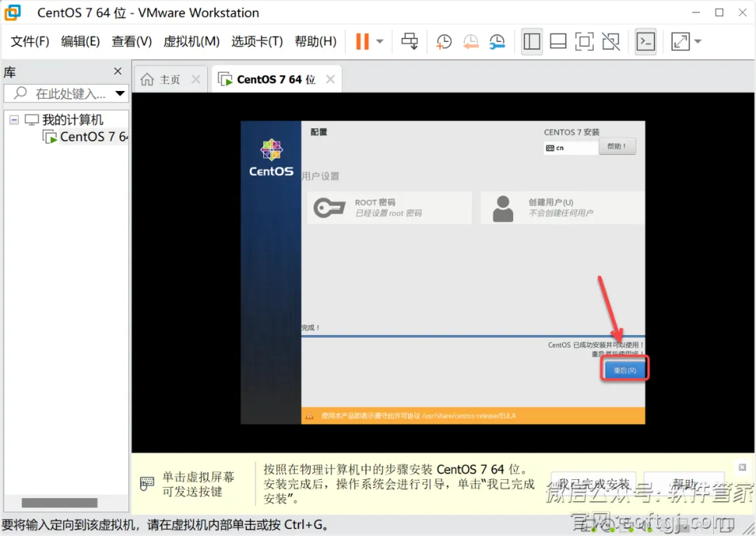Open 创建用户(U) in the installer
Screen dimensions: 756x536
point(562,208)
